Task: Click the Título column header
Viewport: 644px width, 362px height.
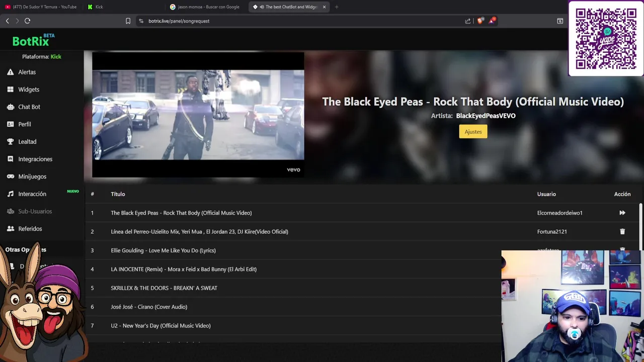Action: 118,194
